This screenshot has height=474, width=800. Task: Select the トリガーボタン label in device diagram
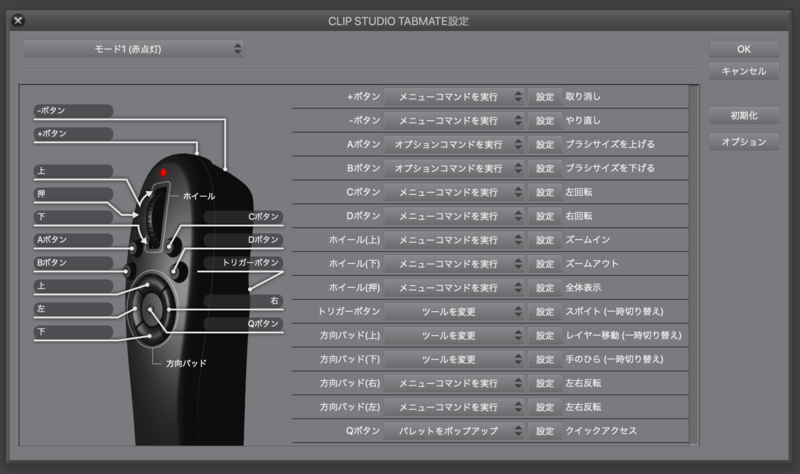point(243,263)
